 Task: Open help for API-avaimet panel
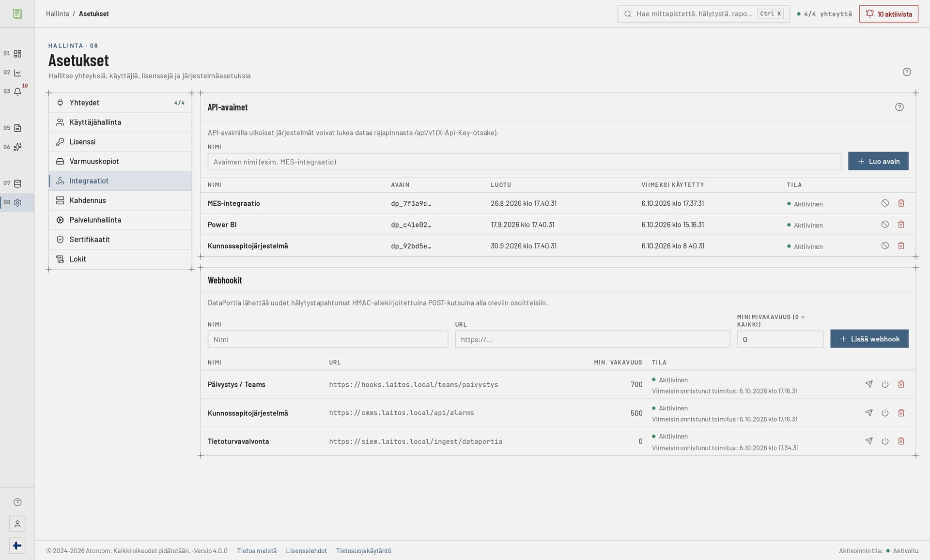pos(899,107)
